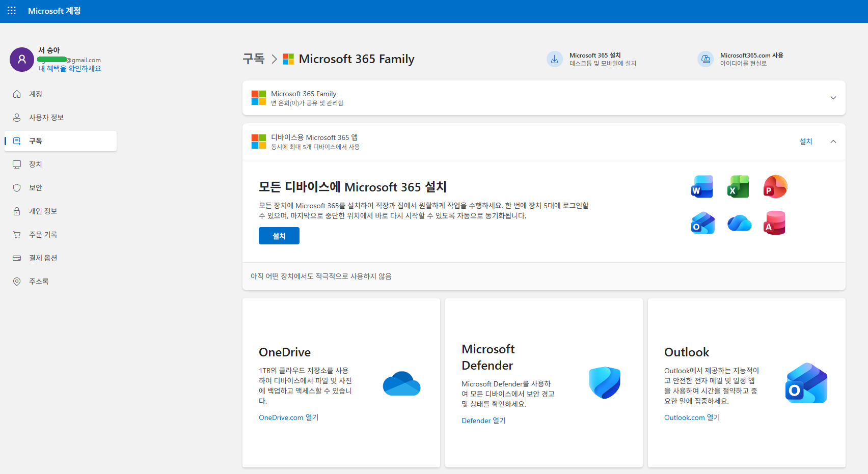Image resolution: width=868 pixels, height=474 pixels.
Task: Navigate to 보안 in the sidebar
Action: (61, 188)
